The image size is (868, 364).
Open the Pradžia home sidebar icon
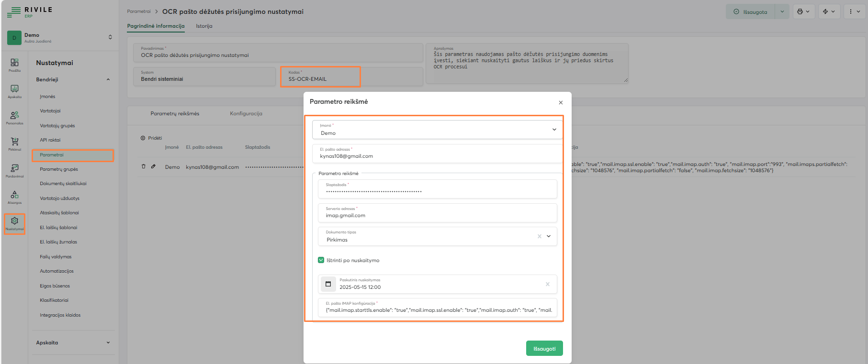(x=14, y=64)
